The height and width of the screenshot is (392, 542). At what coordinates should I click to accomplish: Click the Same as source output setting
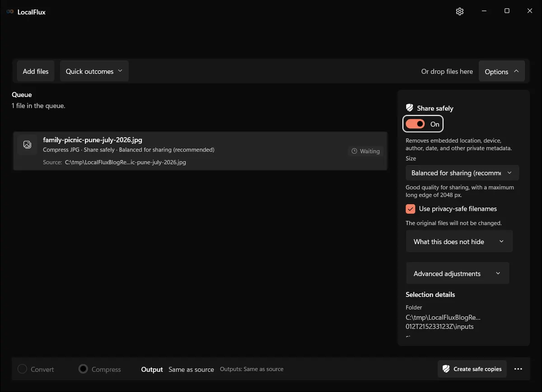click(x=191, y=369)
